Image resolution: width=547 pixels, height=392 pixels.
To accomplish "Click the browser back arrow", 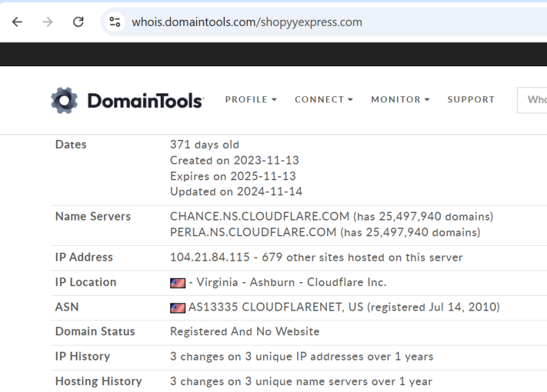I will pyautogui.click(x=17, y=22).
